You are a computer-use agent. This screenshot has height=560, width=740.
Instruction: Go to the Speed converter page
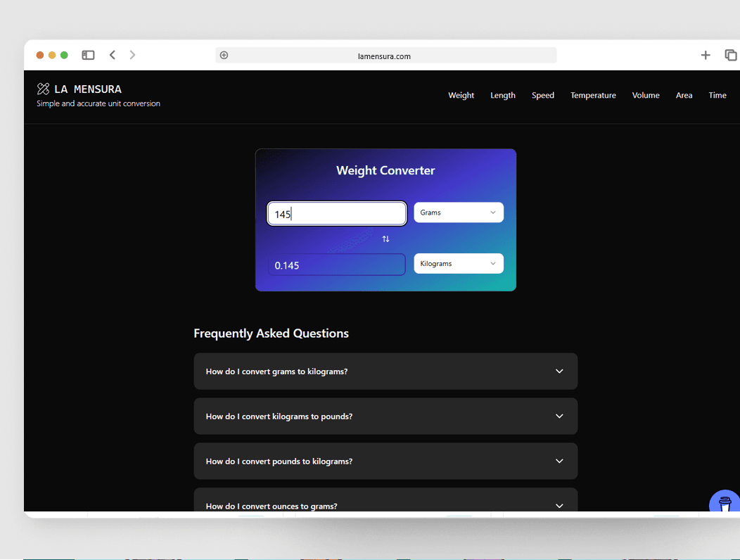pos(542,96)
